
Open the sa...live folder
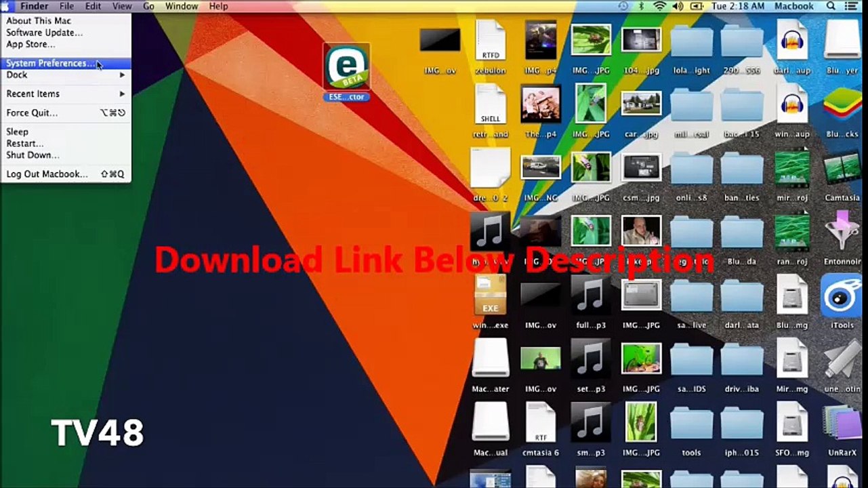692,297
